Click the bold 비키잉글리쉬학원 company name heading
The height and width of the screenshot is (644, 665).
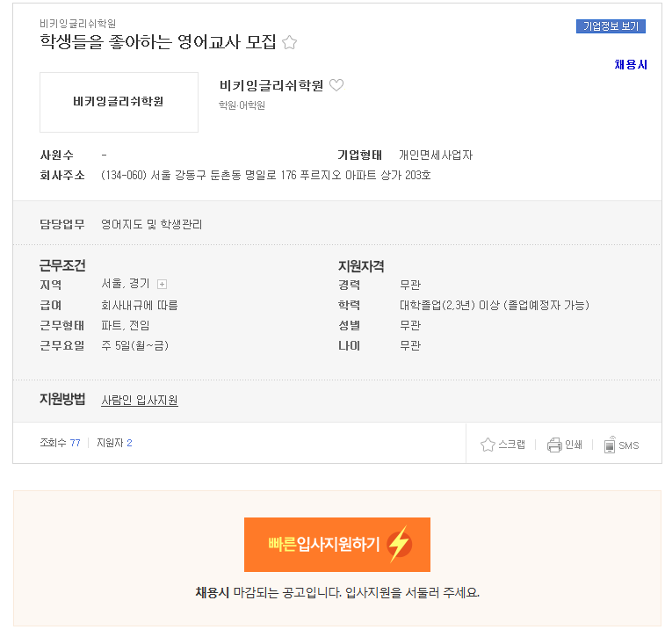tap(271, 86)
